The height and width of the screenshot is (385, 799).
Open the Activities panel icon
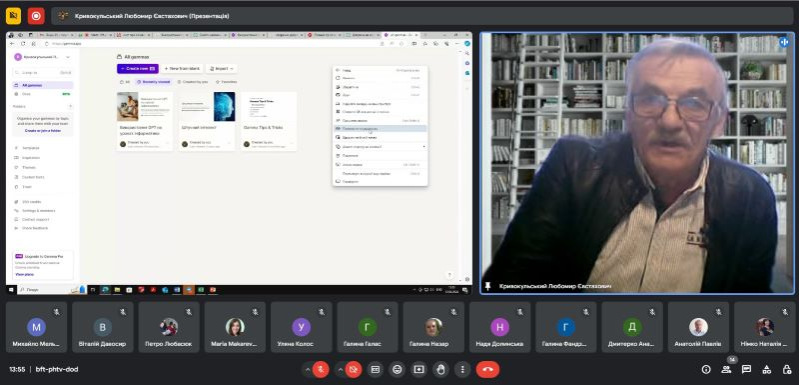coord(766,369)
